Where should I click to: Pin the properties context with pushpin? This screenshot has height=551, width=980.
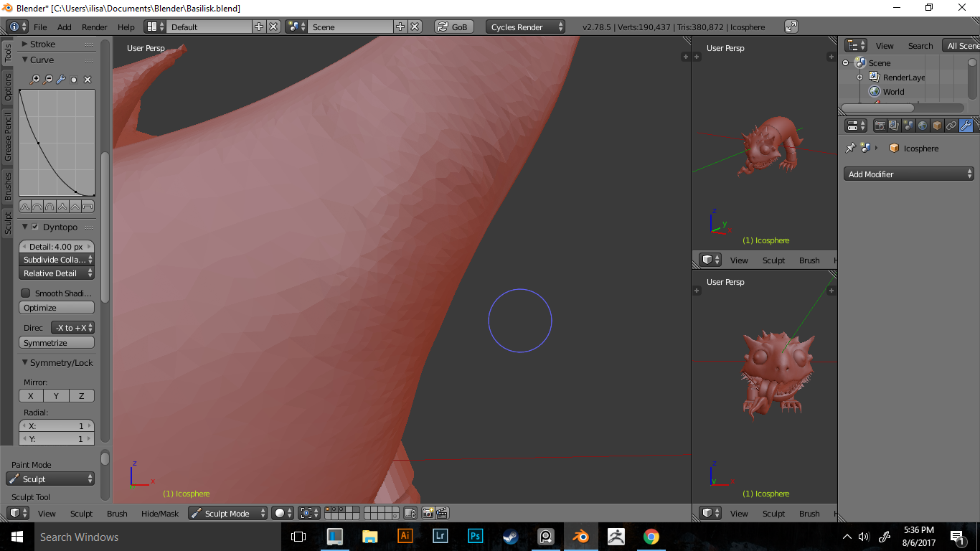(x=851, y=148)
